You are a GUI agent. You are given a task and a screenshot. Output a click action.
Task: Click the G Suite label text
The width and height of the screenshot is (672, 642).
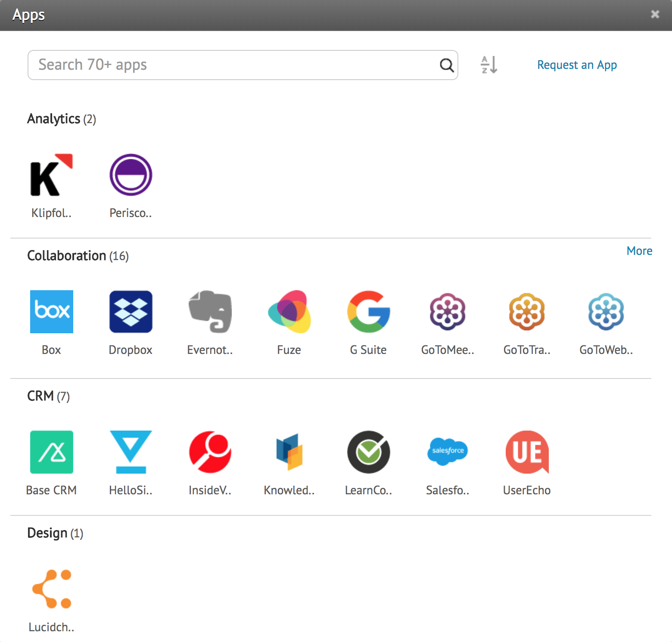click(x=368, y=350)
